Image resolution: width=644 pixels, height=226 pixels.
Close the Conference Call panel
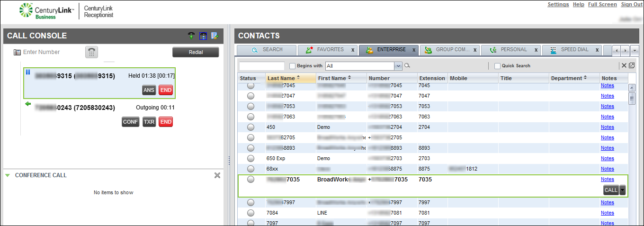217,175
